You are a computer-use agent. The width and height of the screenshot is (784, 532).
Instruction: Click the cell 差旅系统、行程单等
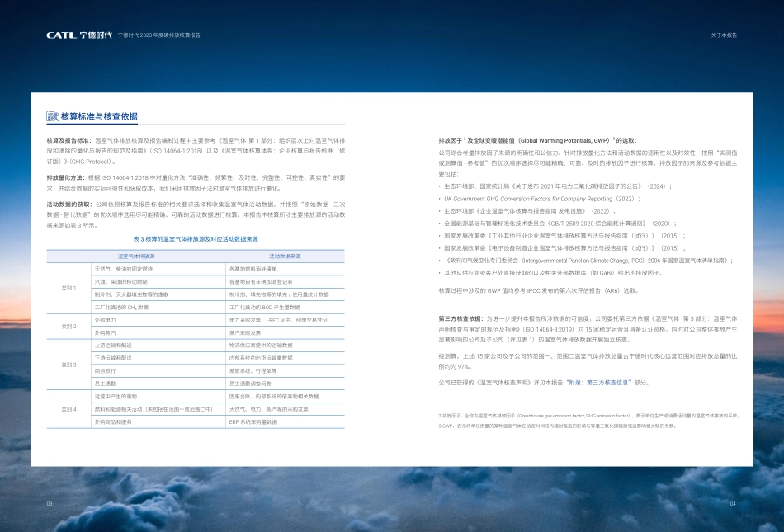point(253,371)
